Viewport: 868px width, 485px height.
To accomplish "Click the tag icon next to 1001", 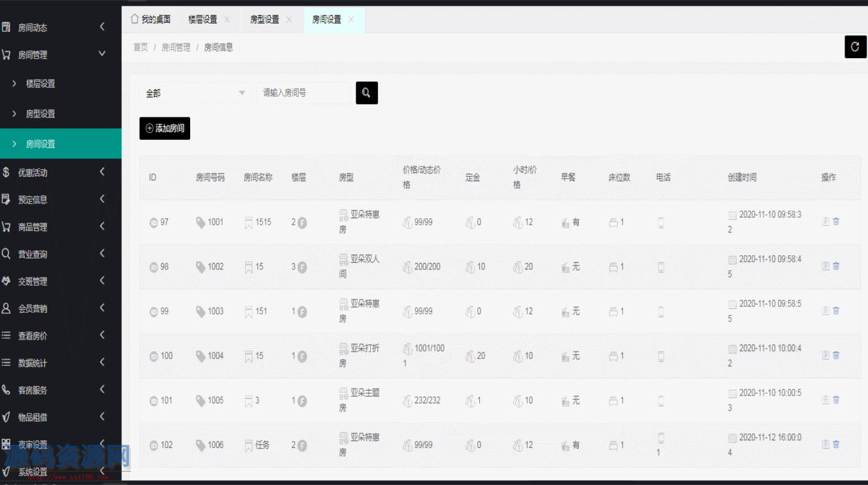I will click(x=200, y=223).
